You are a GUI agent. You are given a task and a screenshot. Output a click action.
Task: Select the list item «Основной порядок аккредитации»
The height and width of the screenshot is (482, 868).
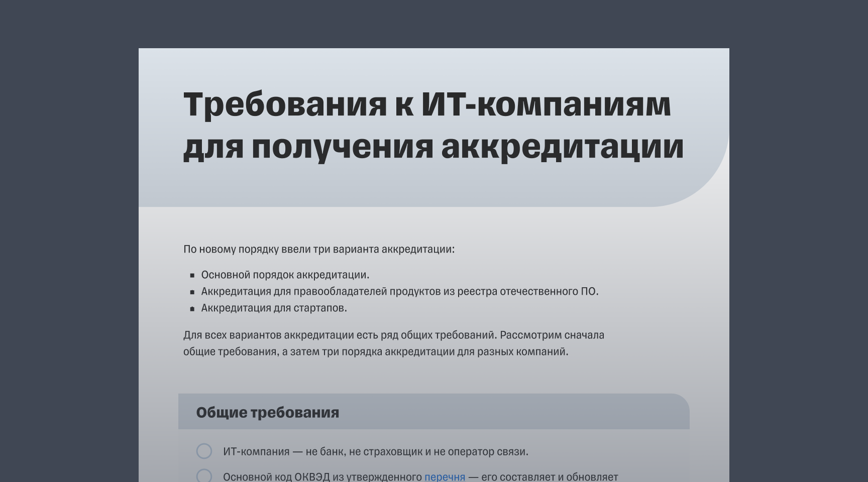(284, 275)
